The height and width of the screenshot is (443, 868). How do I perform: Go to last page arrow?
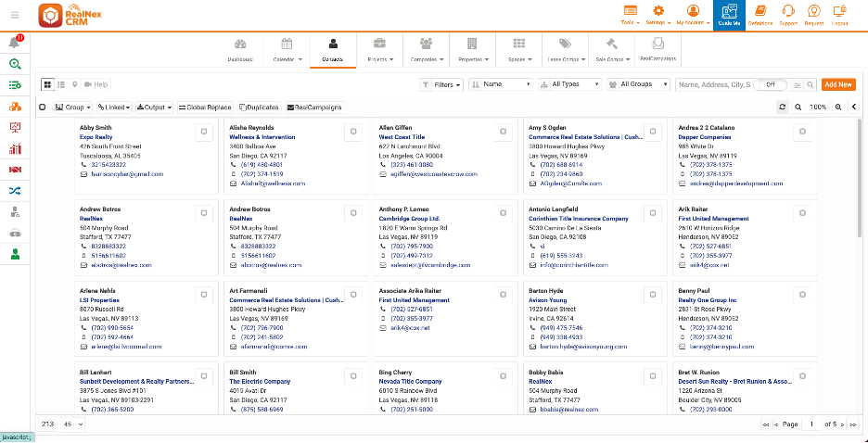pos(852,424)
